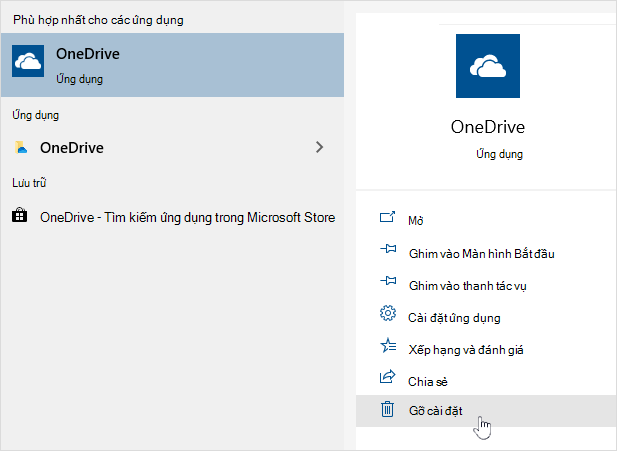Click the Ứng dụng label under preview OneDrive title
The width and height of the screenshot is (617, 451).
click(499, 154)
